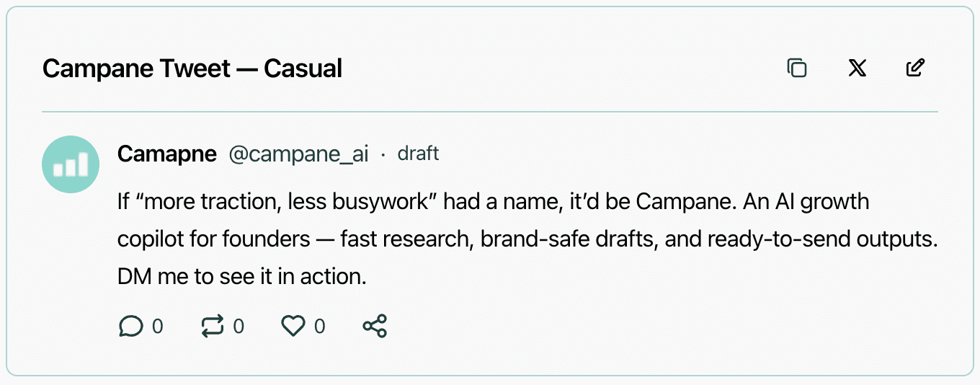Click the draft status label

coord(418,154)
